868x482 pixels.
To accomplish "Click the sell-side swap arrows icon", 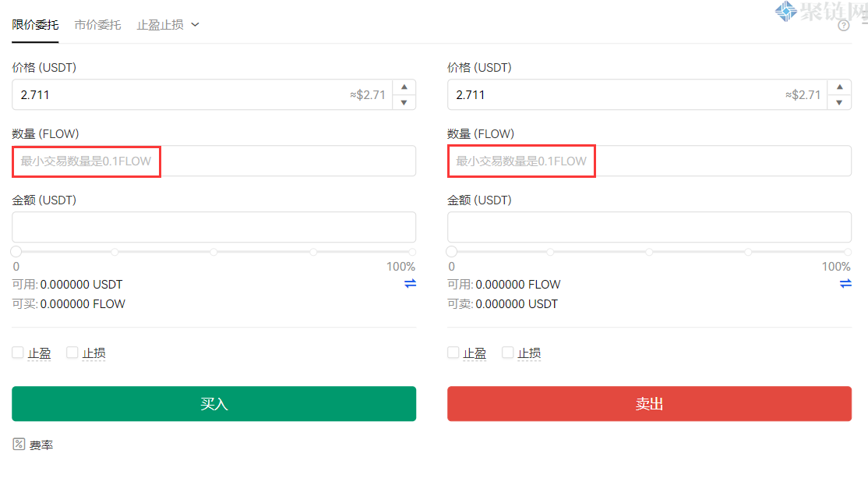I will click(x=845, y=284).
